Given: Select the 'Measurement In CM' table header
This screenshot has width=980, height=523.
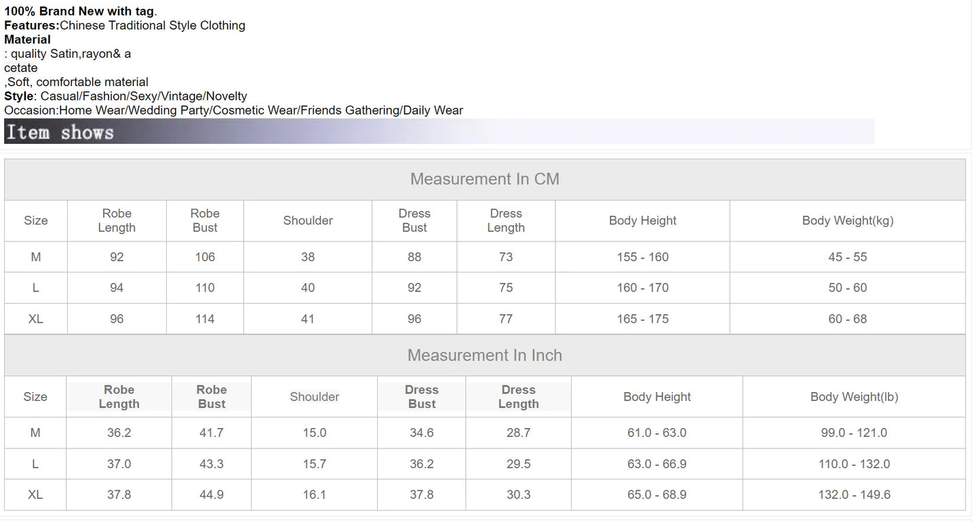Looking at the screenshot, I should [x=485, y=179].
